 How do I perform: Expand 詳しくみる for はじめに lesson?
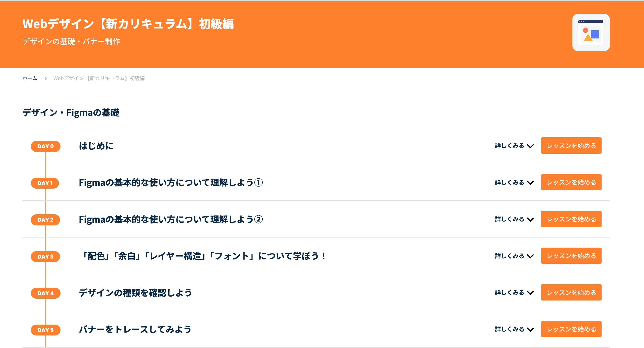[514, 146]
